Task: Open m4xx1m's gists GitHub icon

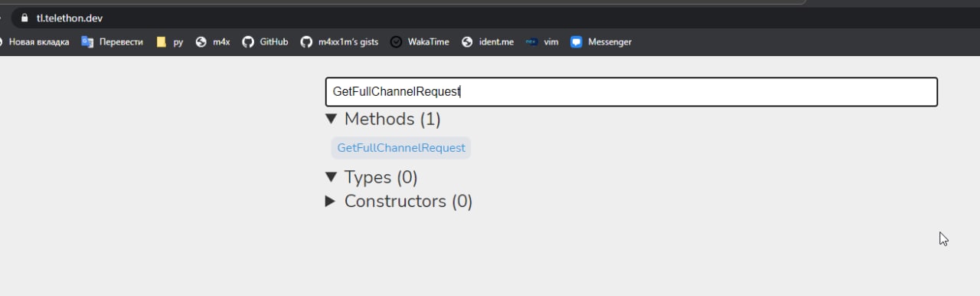Action: 306,42
